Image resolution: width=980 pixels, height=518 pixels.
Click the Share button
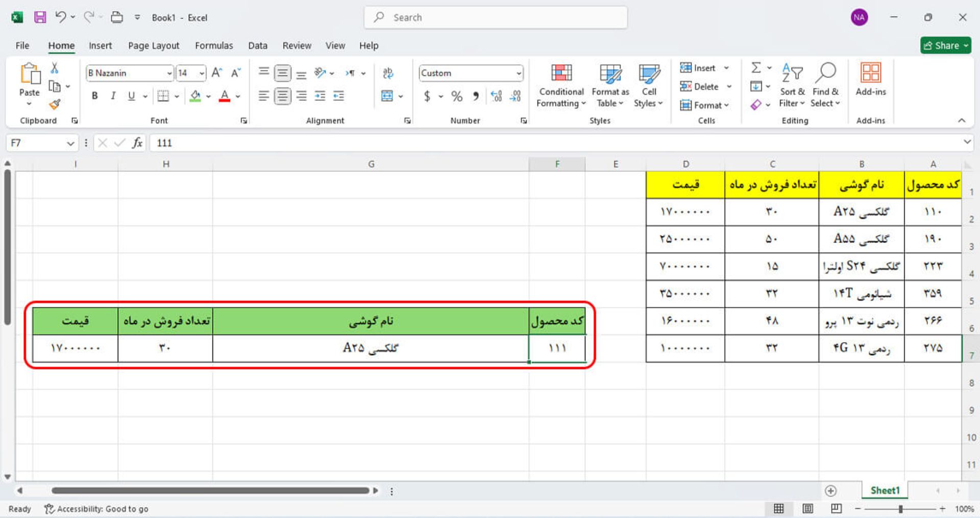[x=946, y=45]
